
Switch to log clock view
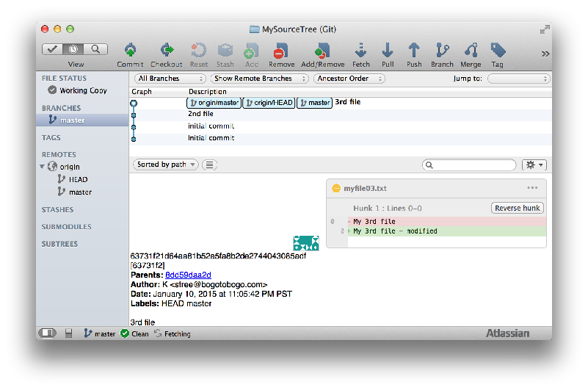point(73,49)
